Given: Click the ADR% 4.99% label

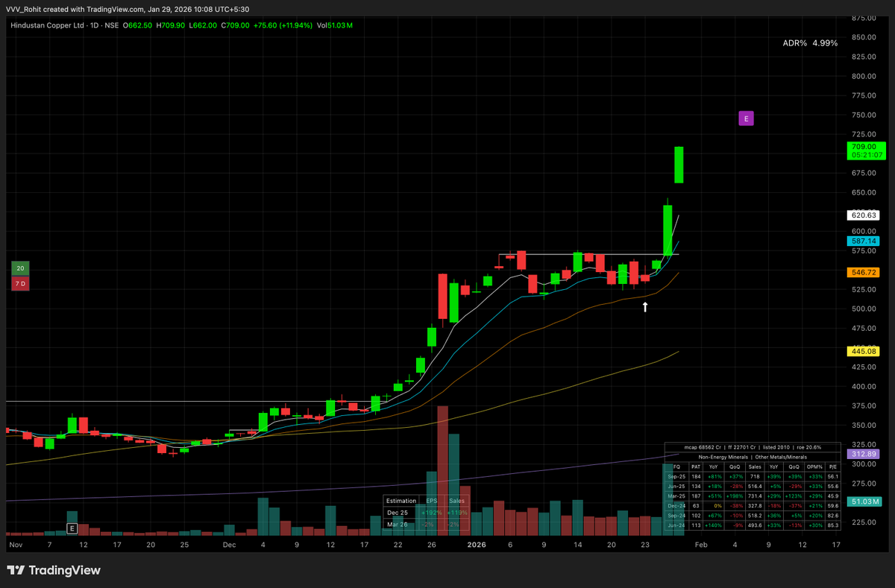Looking at the screenshot, I should pos(810,43).
